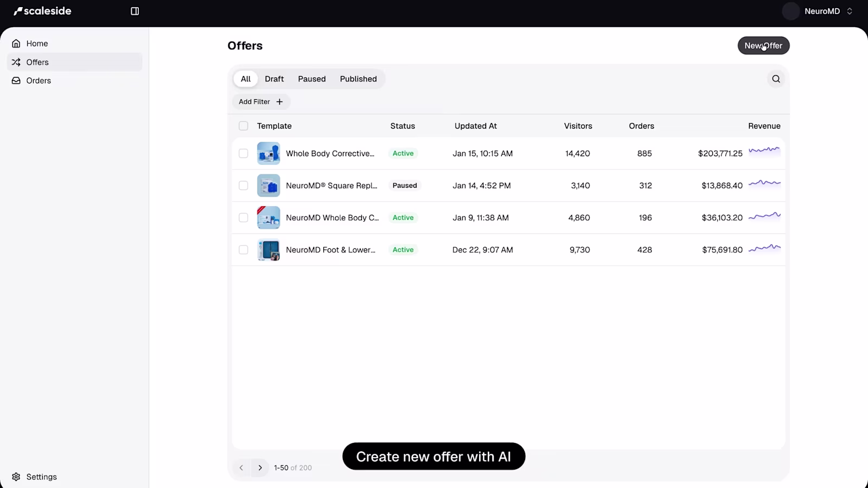Open Settings in sidebar
This screenshot has width=868, height=488.
[x=74, y=477]
